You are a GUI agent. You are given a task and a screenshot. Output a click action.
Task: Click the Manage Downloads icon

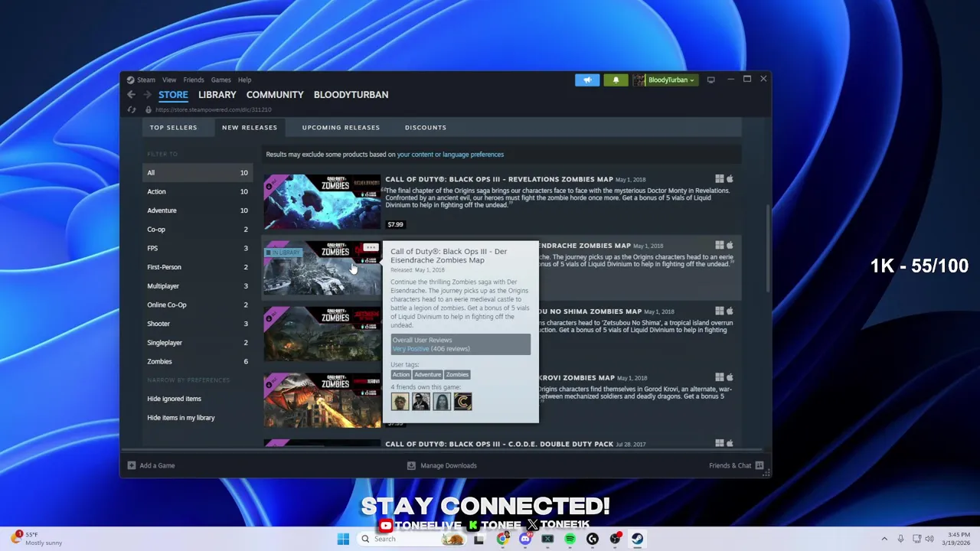(x=411, y=465)
